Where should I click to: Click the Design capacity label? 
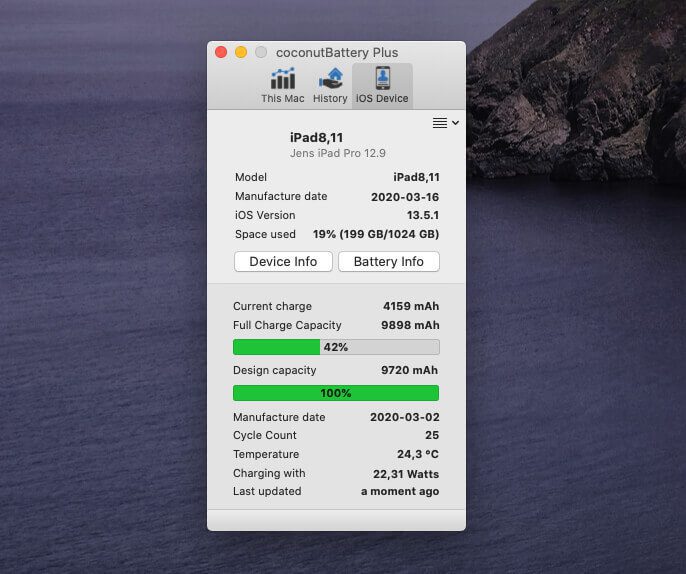274,370
